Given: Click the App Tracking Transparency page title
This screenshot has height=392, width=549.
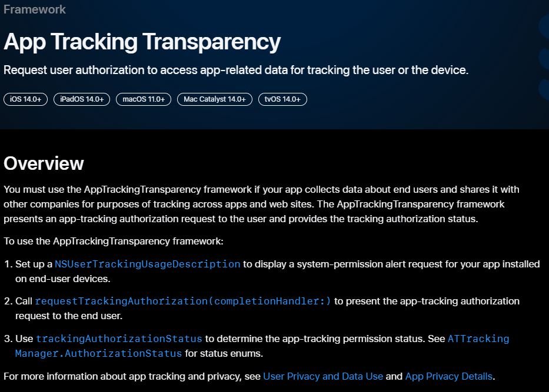Looking at the screenshot, I should click(x=142, y=42).
